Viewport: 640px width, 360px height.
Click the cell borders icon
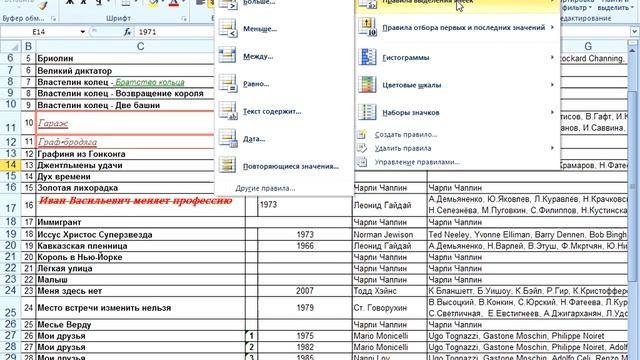pyautogui.click(x=126, y=3)
